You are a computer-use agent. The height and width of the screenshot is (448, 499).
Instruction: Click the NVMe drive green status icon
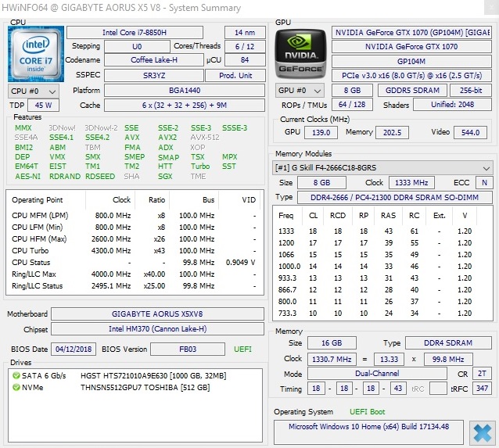click(16, 387)
